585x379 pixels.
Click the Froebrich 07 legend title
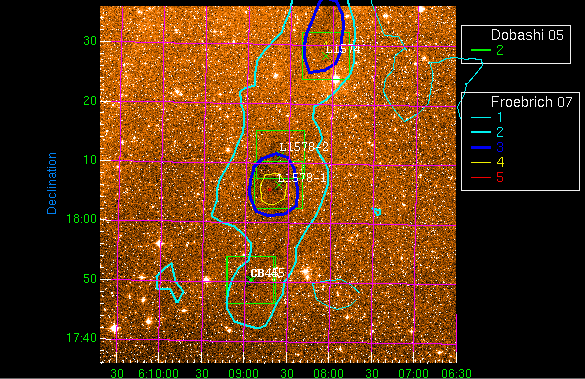531,102
